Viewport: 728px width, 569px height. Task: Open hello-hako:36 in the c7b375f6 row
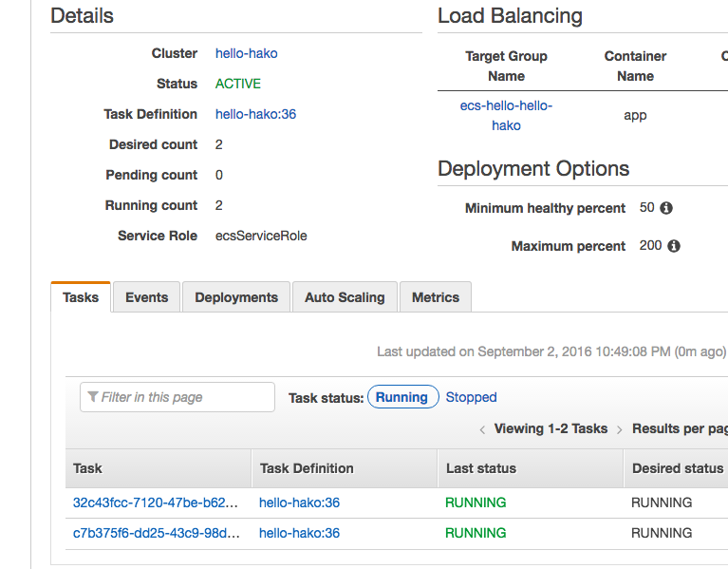(x=300, y=533)
